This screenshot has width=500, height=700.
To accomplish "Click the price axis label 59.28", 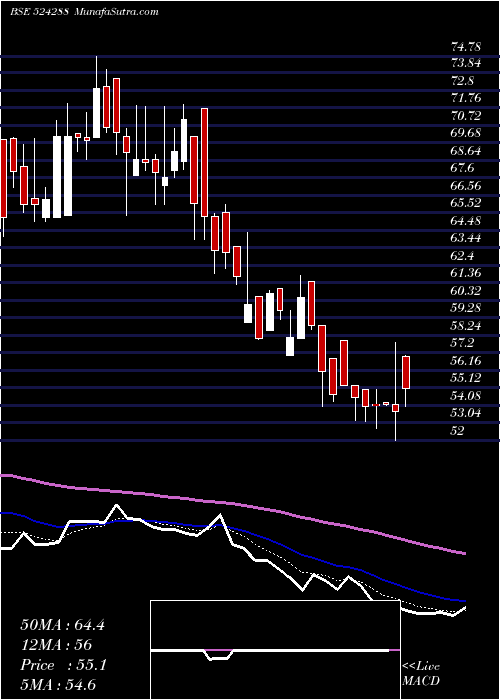I will click(x=467, y=308).
